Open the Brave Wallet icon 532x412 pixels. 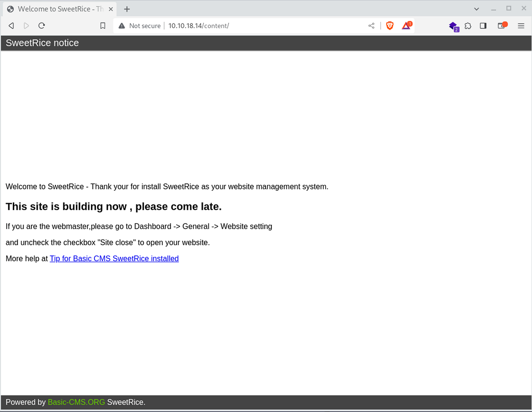point(502,26)
